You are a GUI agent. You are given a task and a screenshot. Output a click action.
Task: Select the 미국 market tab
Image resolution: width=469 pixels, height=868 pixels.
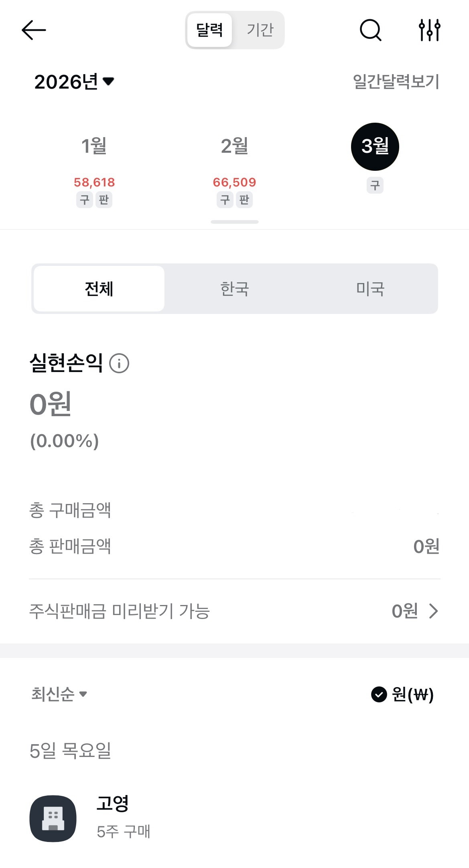click(370, 289)
